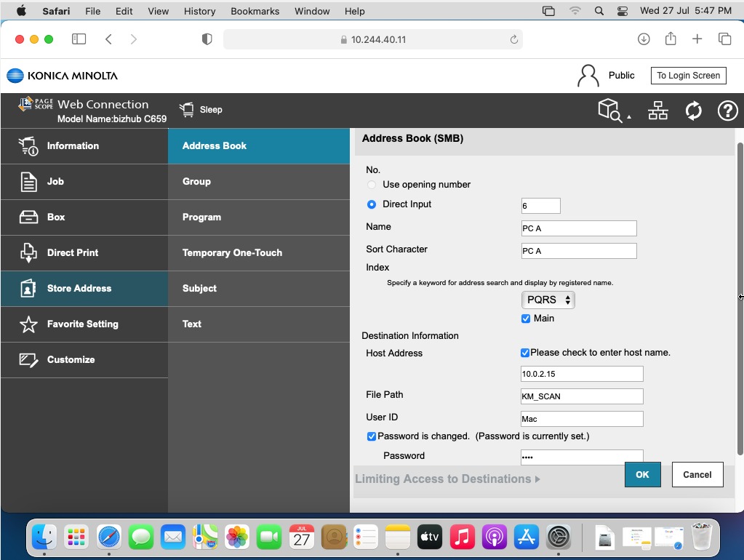Viewport: 744px width, 560px height.
Task: Open the Customize sidebar icon
Action: [28, 360]
